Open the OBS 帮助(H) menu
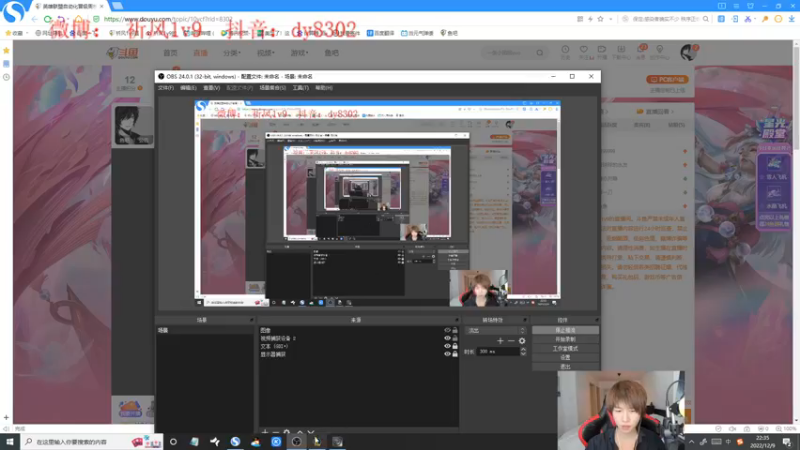The width and height of the screenshot is (800, 450). pos(323,88)
